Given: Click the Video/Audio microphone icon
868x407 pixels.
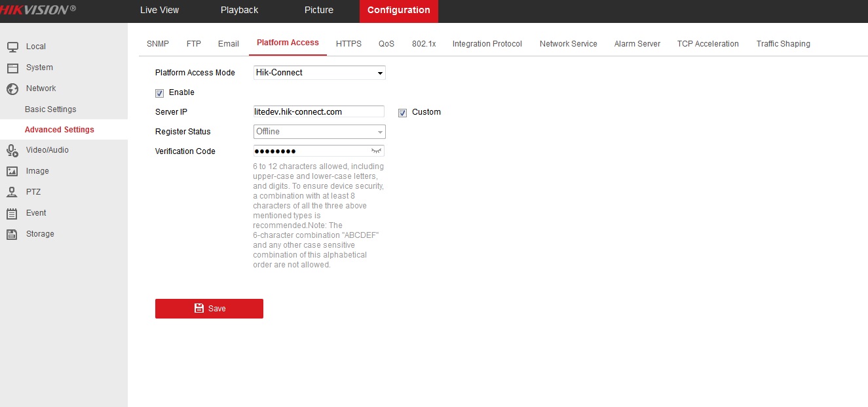Looking at the screenshot, I should pyautogui.click(x=12, y=150).
